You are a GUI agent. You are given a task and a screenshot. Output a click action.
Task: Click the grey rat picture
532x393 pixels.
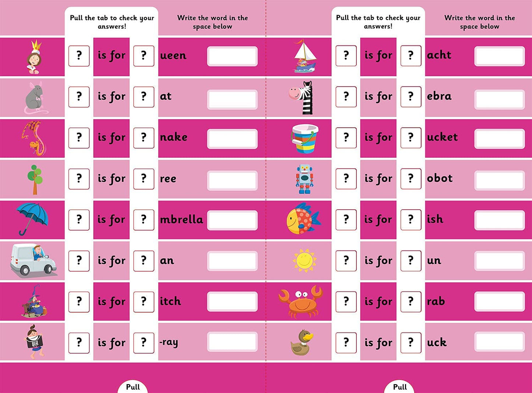point(35,98)
